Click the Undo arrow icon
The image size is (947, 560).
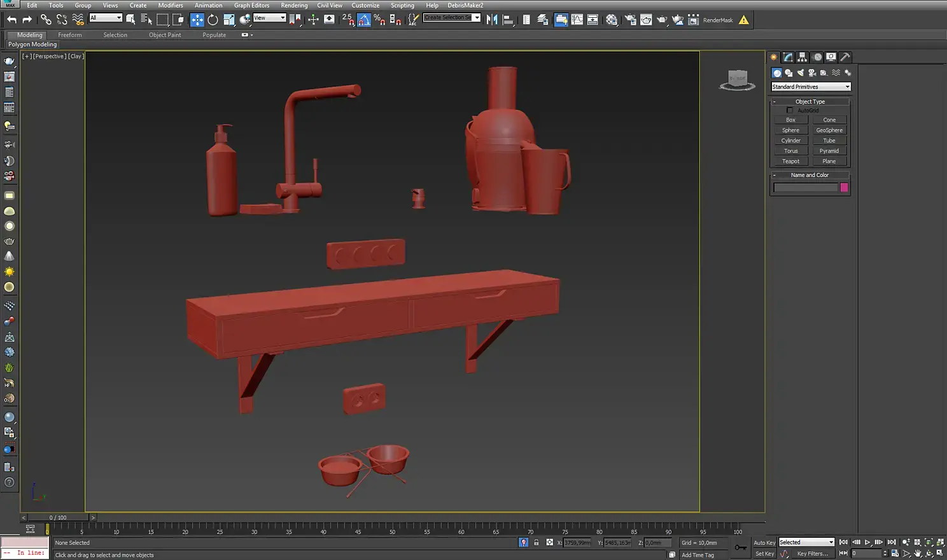click(11, 20)
